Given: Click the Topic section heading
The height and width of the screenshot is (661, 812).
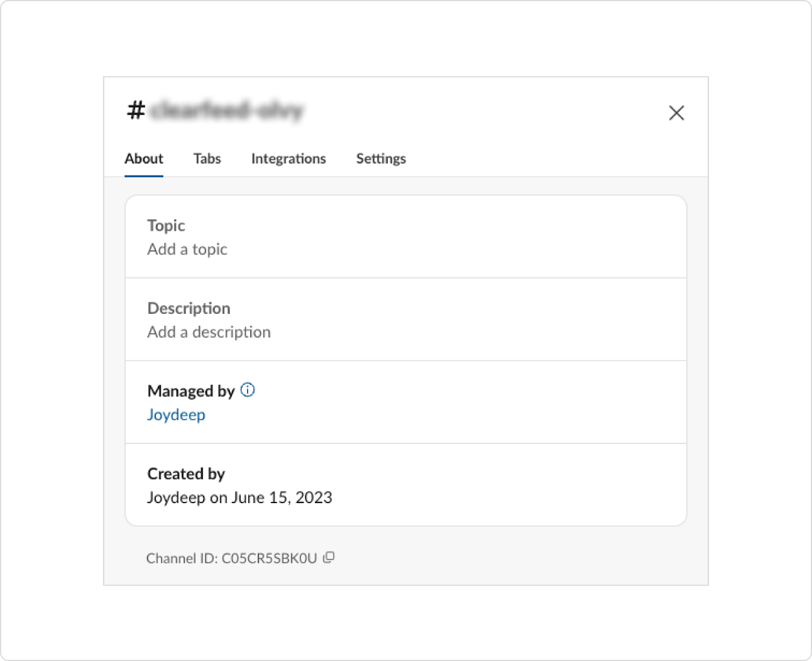Looking at the screenshot, I should pyautogui.click(x=166, y=225).
